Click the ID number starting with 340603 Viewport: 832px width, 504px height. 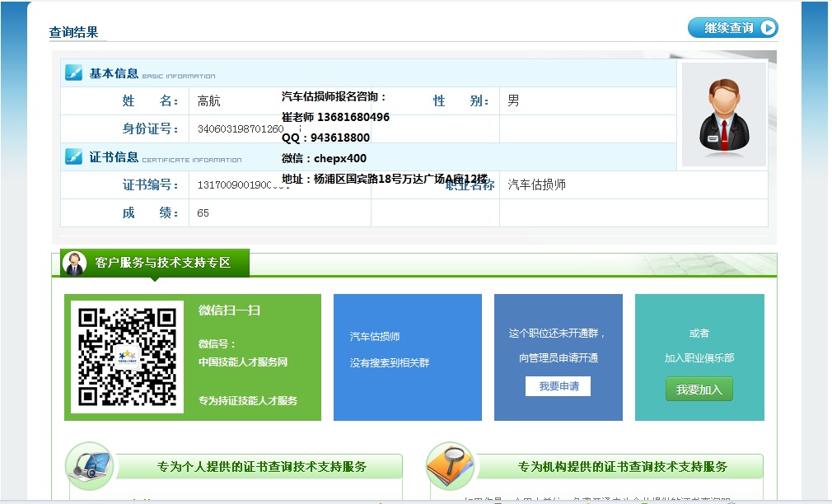point(241,129)
